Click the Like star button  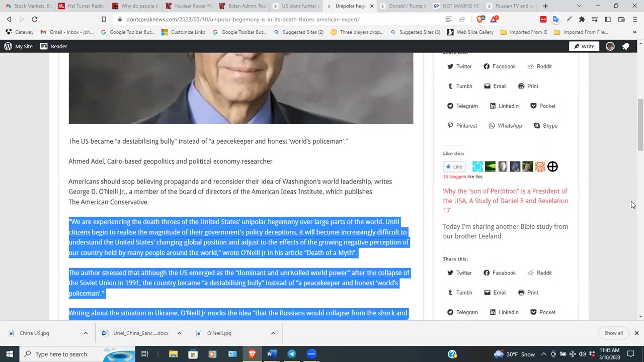pos(454,167)
